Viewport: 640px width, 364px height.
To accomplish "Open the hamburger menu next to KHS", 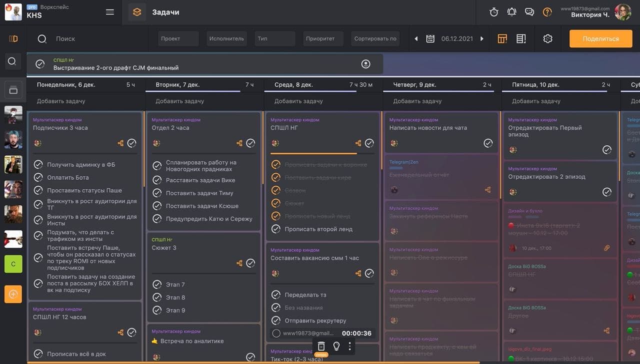I will click(110, 12).
